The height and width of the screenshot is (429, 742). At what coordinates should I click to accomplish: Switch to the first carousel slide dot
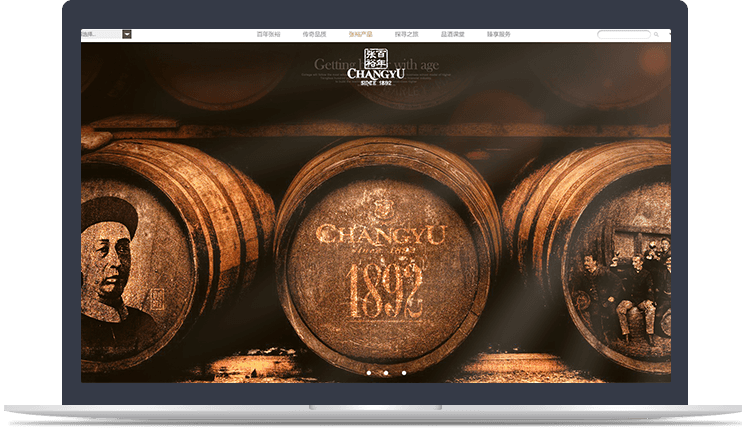(367, 373)
